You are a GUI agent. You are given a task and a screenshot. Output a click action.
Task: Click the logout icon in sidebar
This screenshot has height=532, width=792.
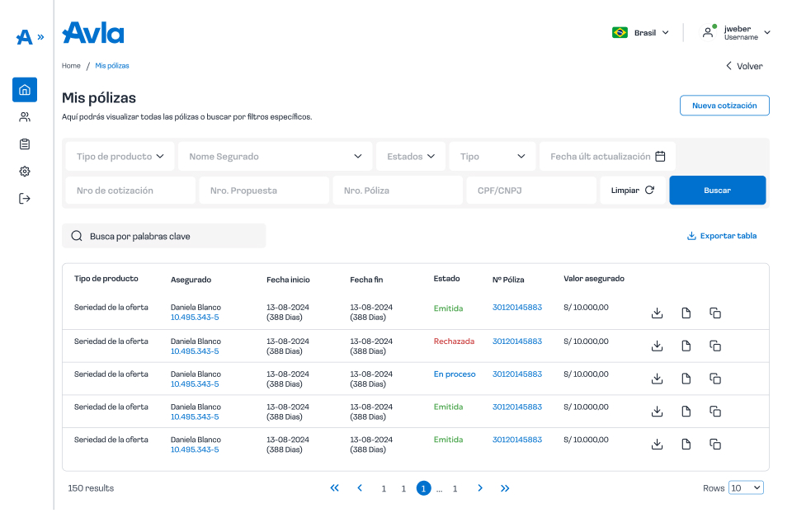tap(25, 199)
